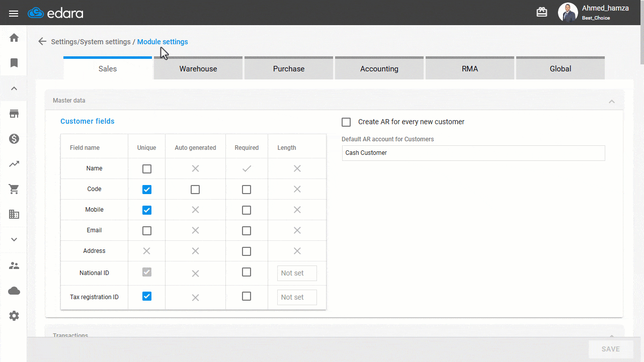Click the Settings/System settings breadcrumb link
644x362 pixels.
(91, 42)
